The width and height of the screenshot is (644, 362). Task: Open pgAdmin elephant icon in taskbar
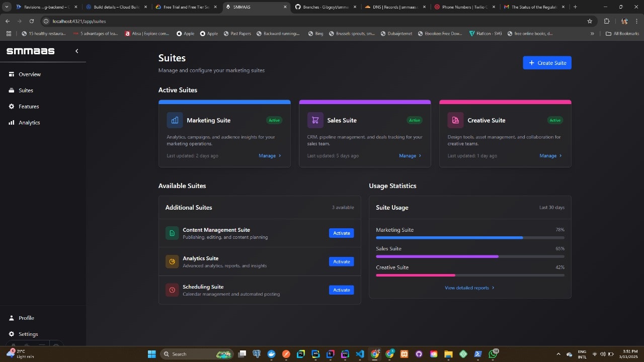(257, 354)
